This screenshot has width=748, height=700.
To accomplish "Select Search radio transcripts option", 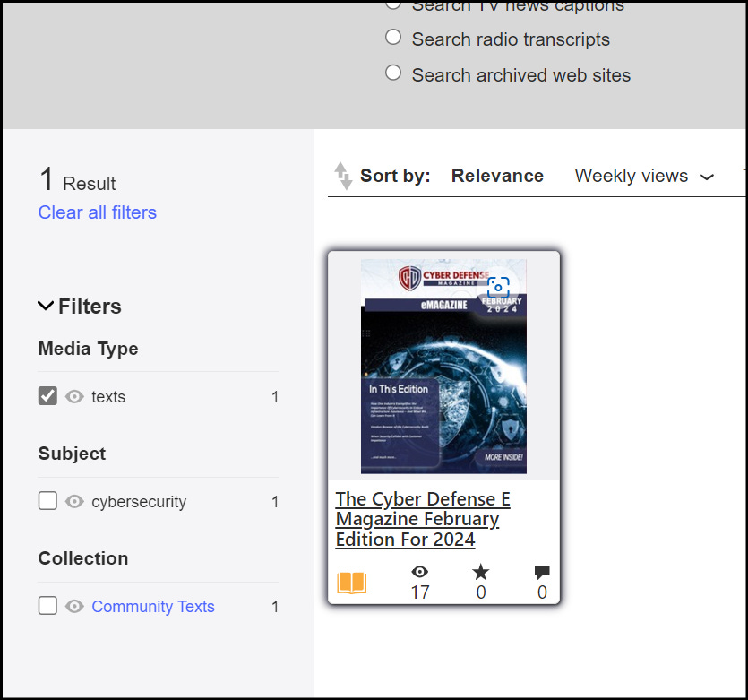I will click(393, 38).
